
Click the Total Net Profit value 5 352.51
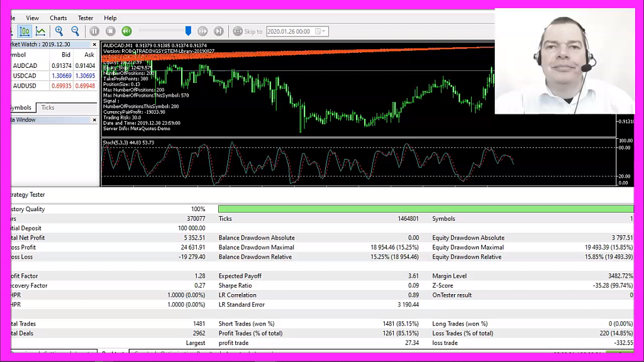(x=195, y=238)
